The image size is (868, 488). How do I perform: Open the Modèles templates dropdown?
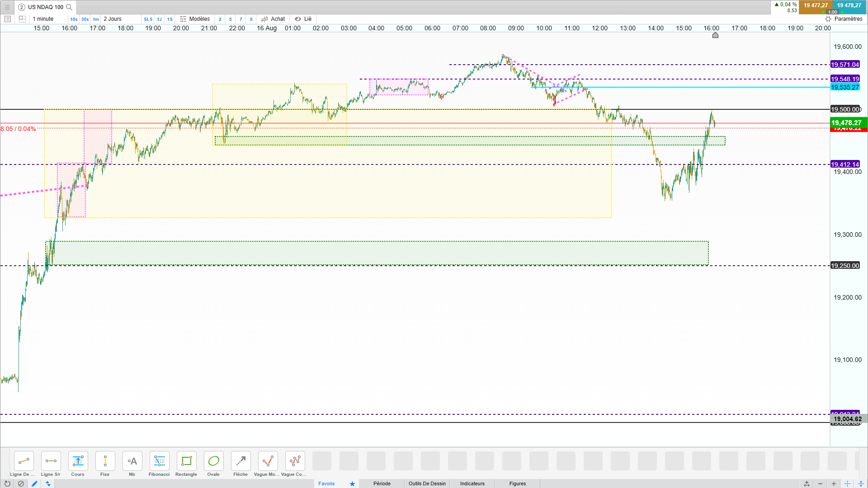195,19
